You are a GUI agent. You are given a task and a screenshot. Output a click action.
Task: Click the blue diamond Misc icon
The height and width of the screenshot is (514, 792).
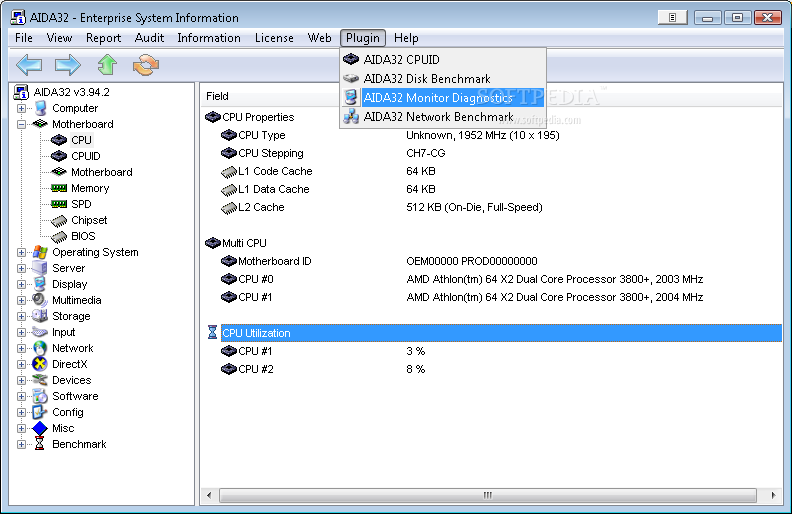pos(40,428)
